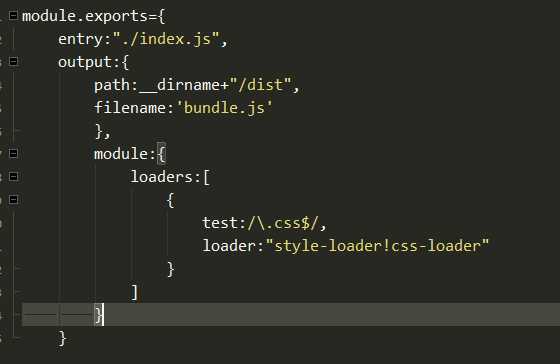This screenshot has height=364, width=560.
Task: Click the 'bundle.js' string
Action: (224, 108)
